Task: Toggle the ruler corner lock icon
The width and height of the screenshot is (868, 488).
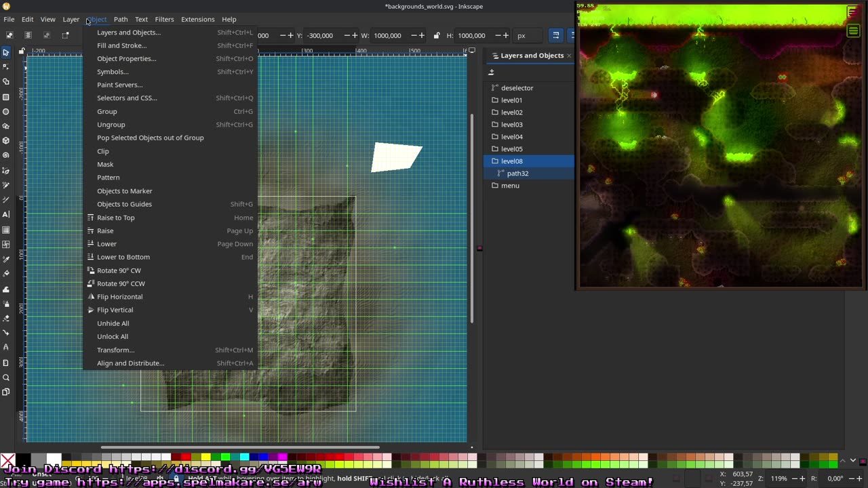Action: (x=22, y=51)
